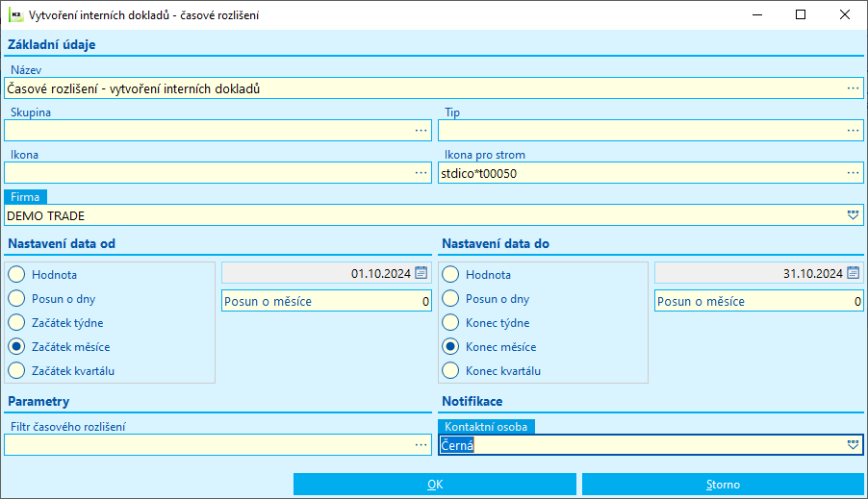Viewport: 868px width, 499px height.
Task: Click the Parametry section heading
Action: [x=38, y=401]
